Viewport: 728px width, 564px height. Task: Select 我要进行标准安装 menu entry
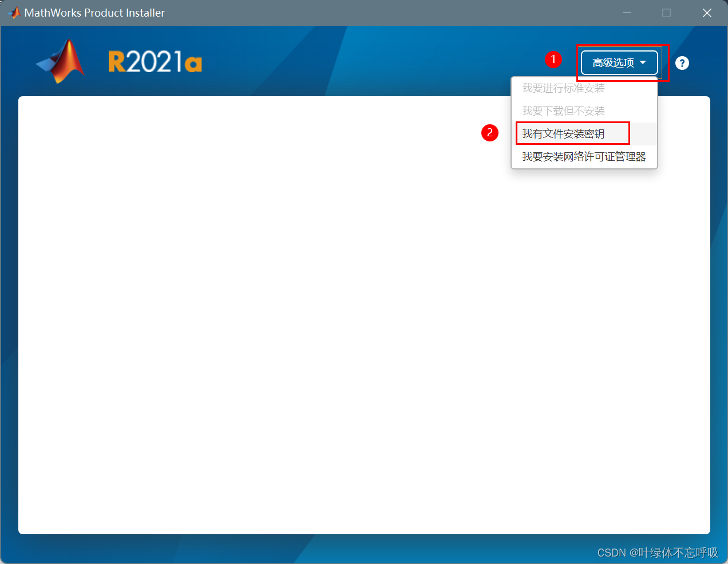tap(563, 88)
